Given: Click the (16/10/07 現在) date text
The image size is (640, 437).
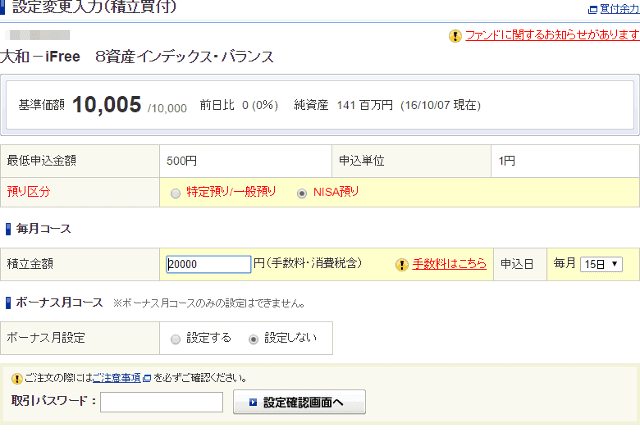Looking at the screenshot, I should click(440, 105).
